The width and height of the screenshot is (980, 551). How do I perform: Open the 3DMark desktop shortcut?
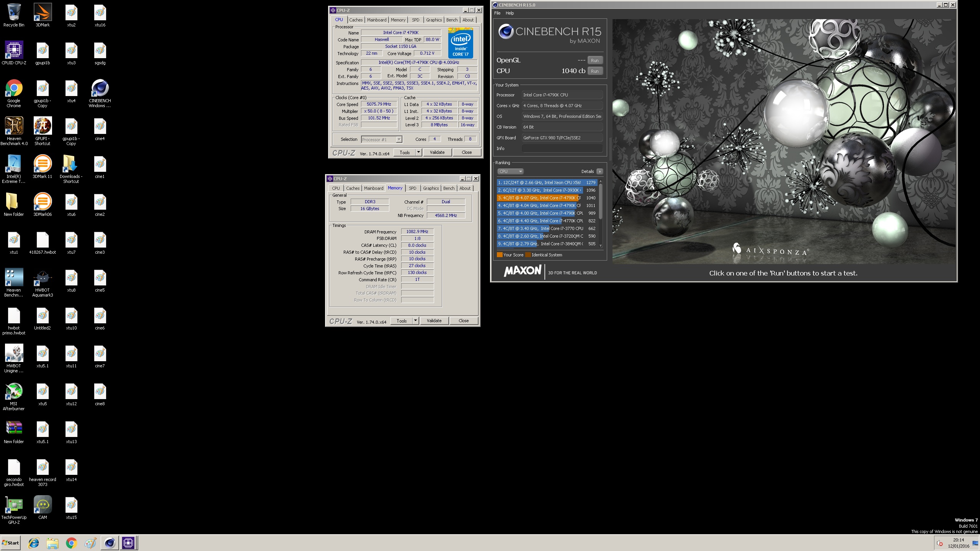(x=42, y=15)
